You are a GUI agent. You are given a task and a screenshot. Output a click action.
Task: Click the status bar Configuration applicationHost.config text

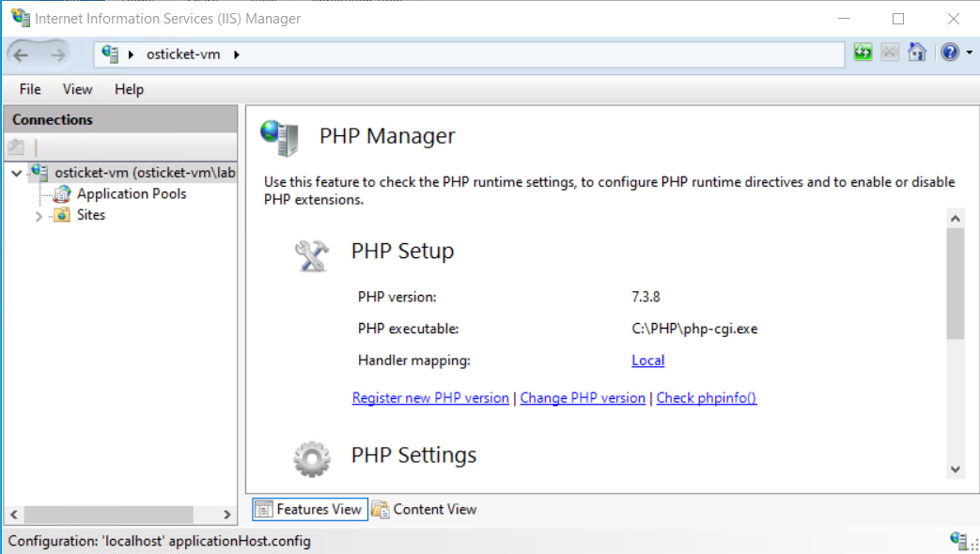coord(160,541)
